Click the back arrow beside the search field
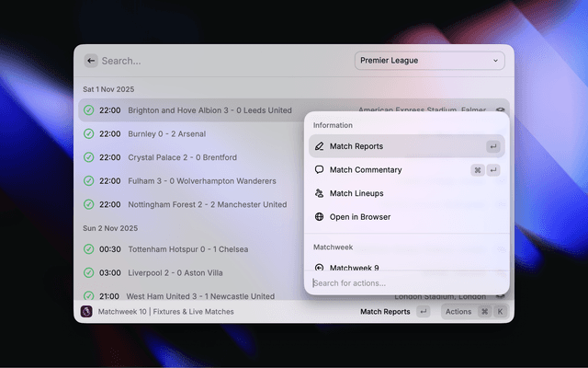Image resolution: width=588 pixels, height=368 pixels. (x=91, y=61)
